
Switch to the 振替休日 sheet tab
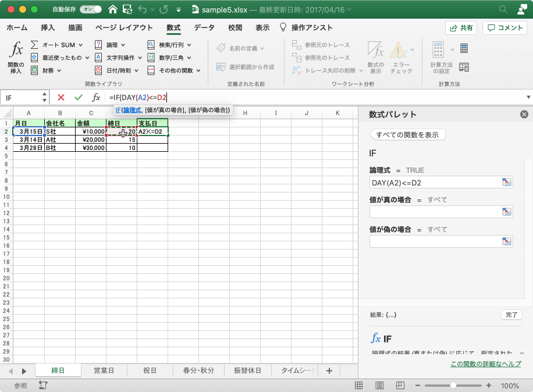point(247,370)
